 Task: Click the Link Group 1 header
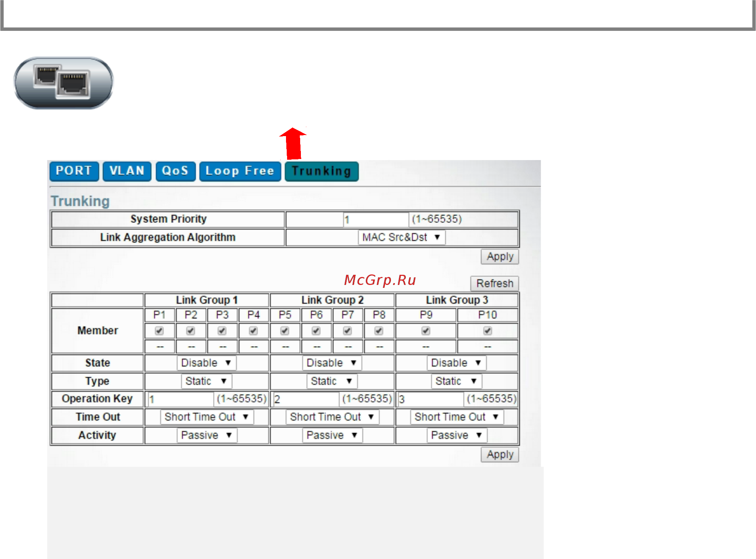click(x=207, y=300)
